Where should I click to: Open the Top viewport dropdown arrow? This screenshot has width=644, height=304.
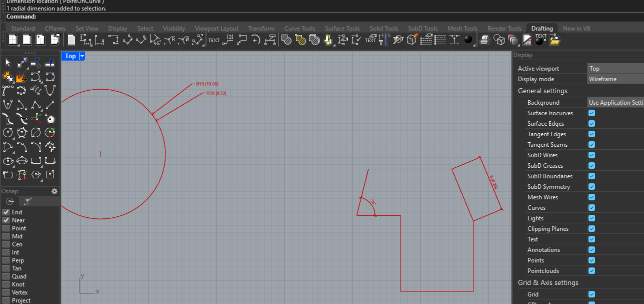click(82, 56)
